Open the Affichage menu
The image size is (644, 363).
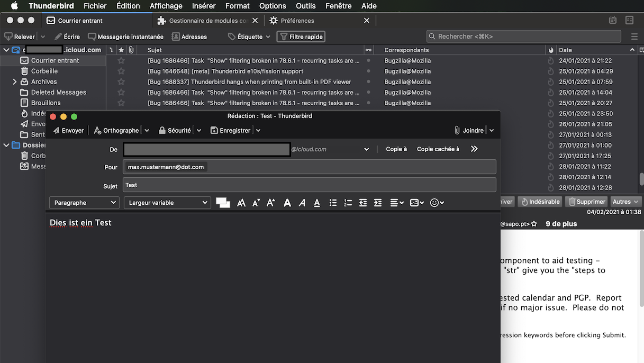(x=166, y=6)
